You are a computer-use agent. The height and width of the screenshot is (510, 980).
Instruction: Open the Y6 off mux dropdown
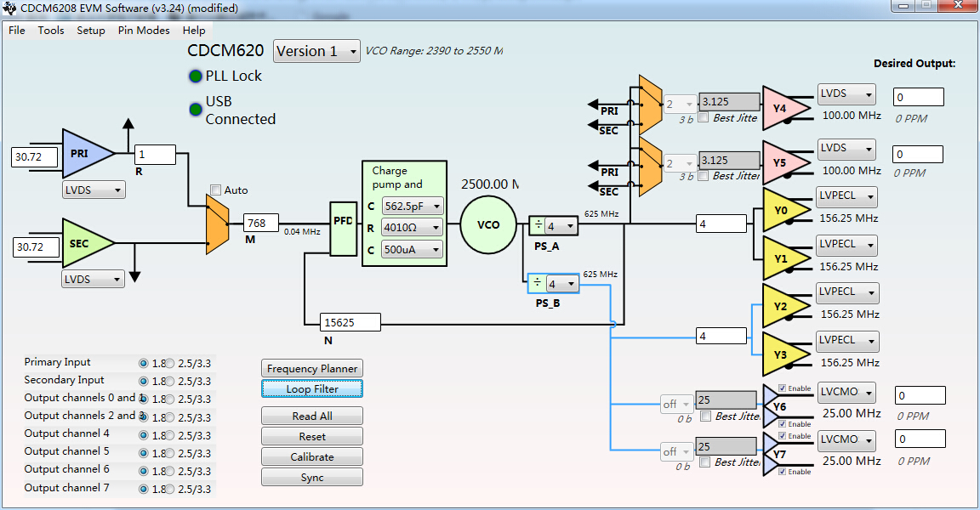[x=677, y=404]
